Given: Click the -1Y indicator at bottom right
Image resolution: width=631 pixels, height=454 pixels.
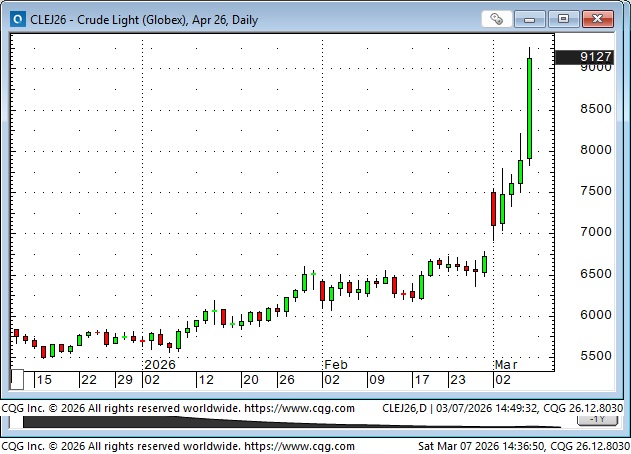Looking at the screenshot, I should [x=599, y=419].
